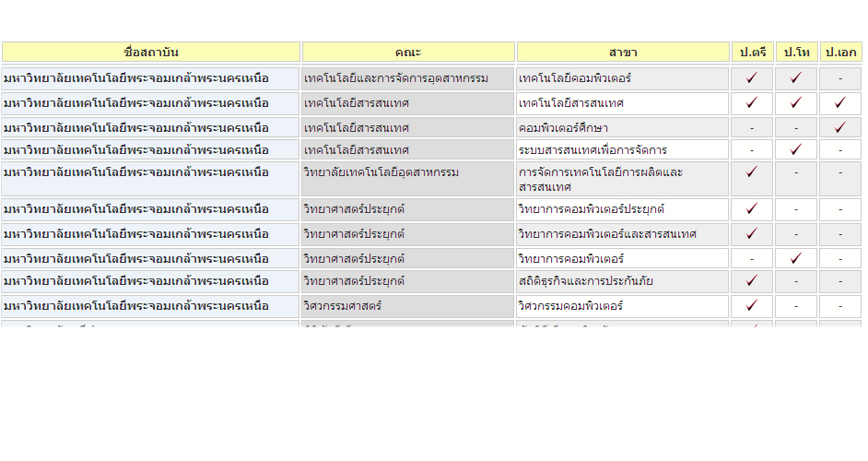The image size is (868, 461).
Task: Click the ชื่อสถาบัน column header
Action: tap(151, 52)
